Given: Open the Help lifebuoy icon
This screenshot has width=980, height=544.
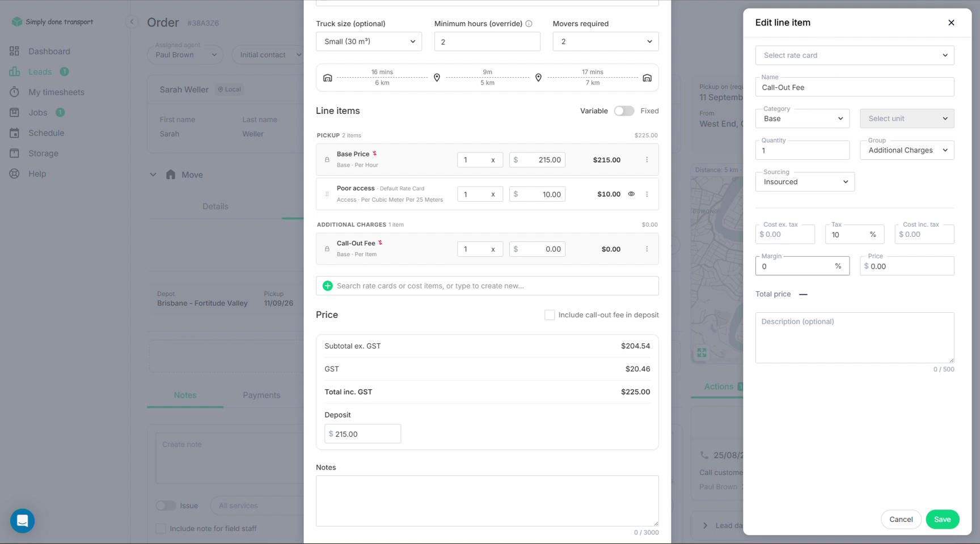Looking at the screenshot, I should tap(14, 173).
